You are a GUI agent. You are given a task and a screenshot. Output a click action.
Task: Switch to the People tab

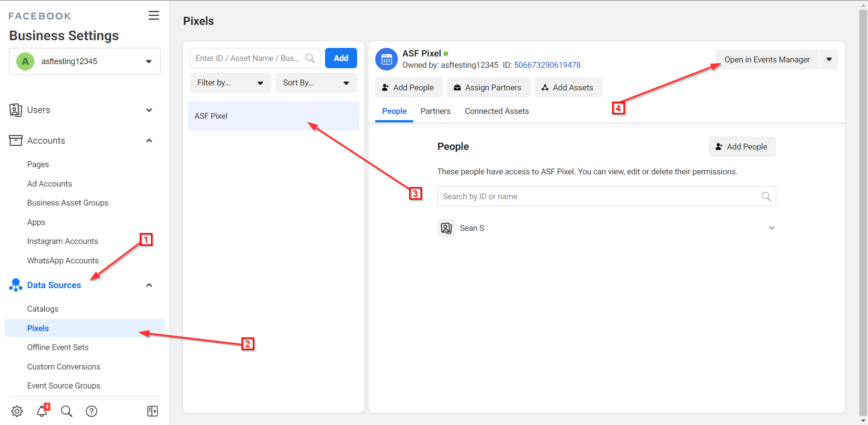(394, 111)
